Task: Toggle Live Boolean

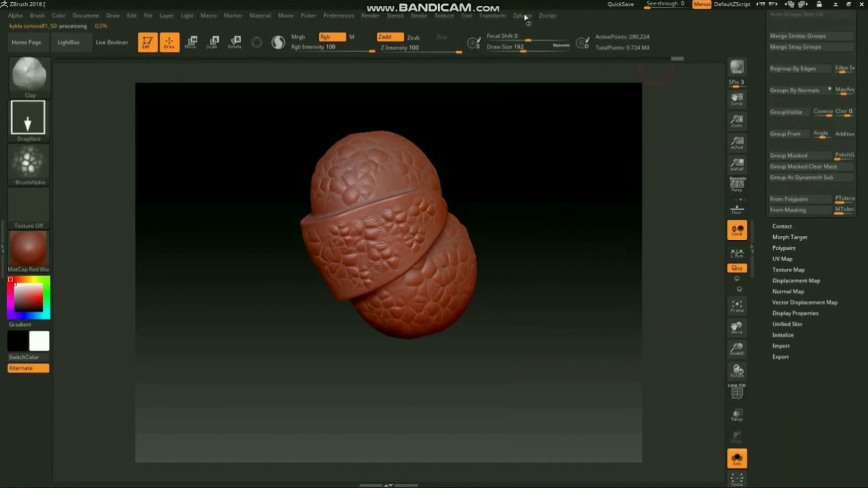Action: click(111, 42)
